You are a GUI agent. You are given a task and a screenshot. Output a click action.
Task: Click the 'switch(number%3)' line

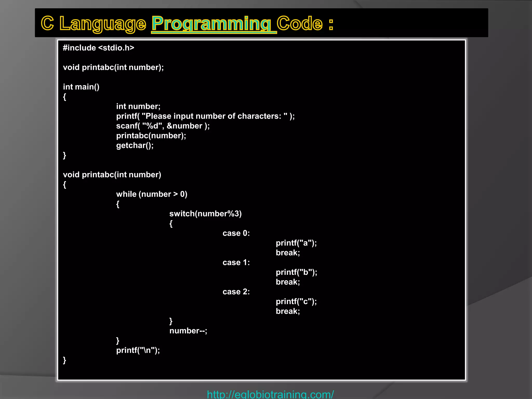click(205, 214)
